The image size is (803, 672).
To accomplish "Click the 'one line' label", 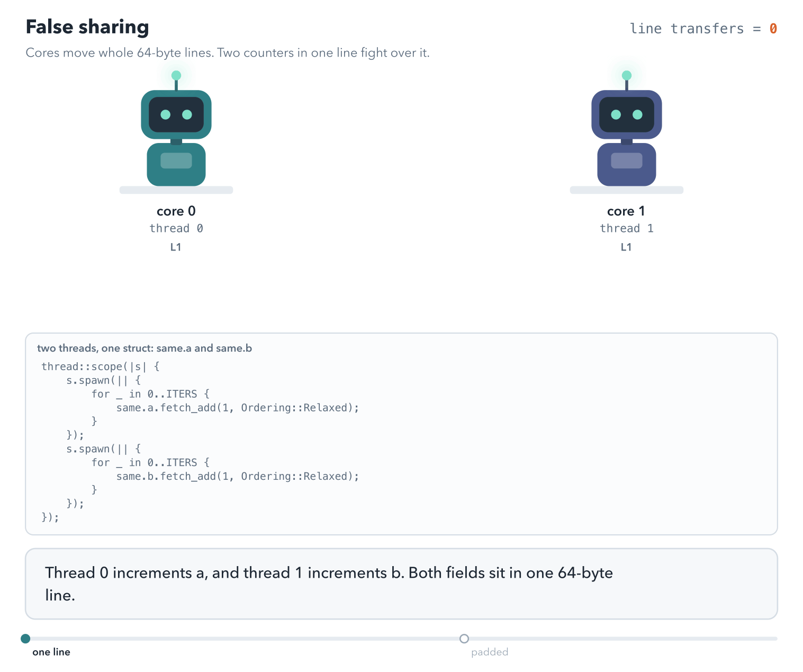I will coord(51,652).
